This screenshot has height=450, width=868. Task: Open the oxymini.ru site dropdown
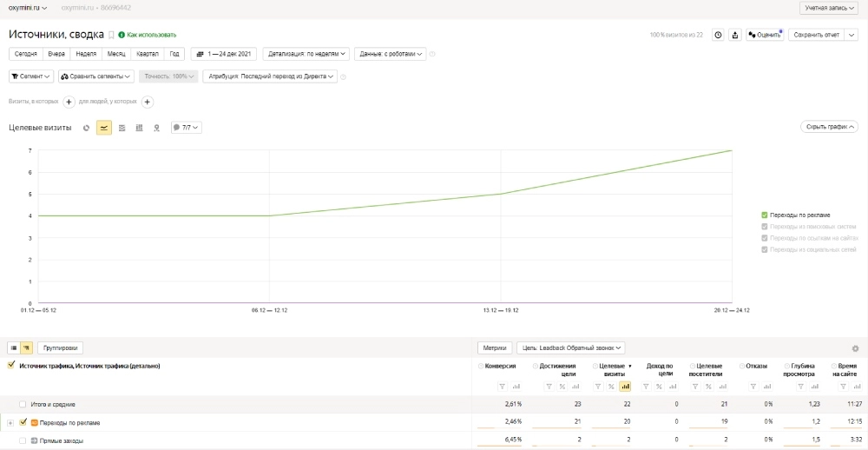pyautogui.click(x=28, y=8)
